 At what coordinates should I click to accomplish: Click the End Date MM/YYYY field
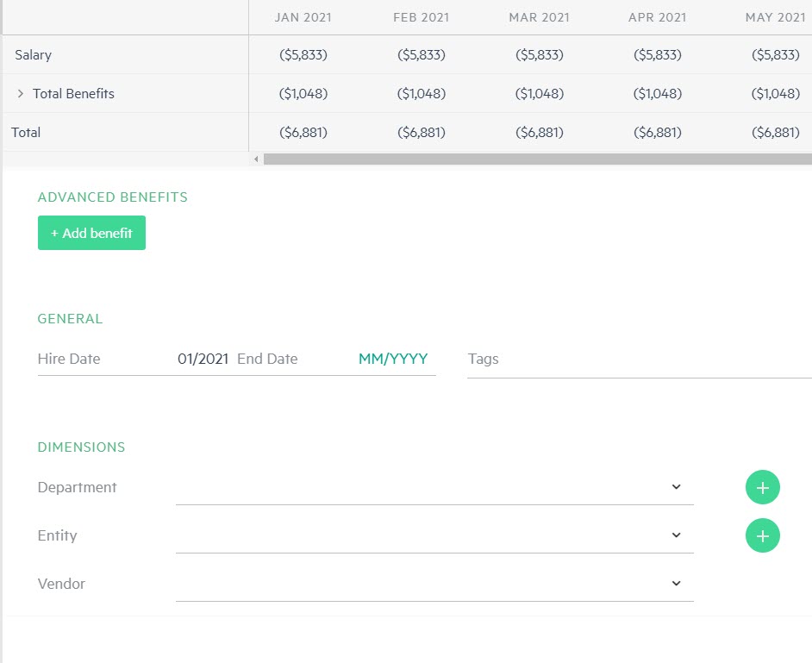click(x=393, y=359)
